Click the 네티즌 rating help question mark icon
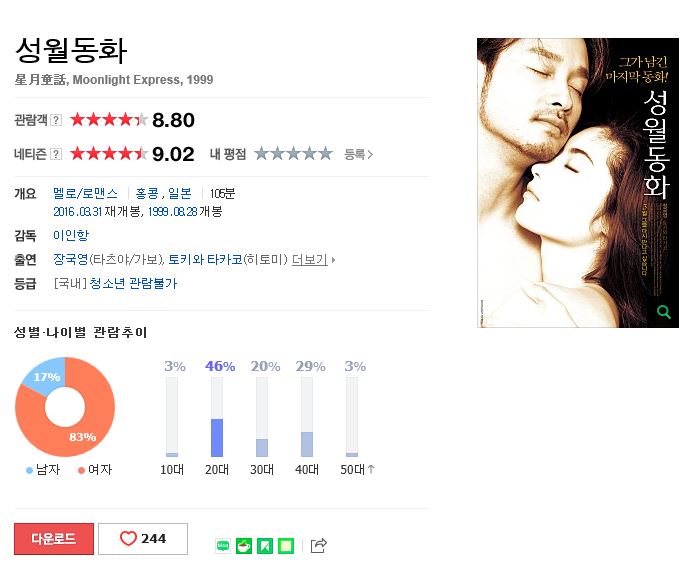 coord(56,154)
